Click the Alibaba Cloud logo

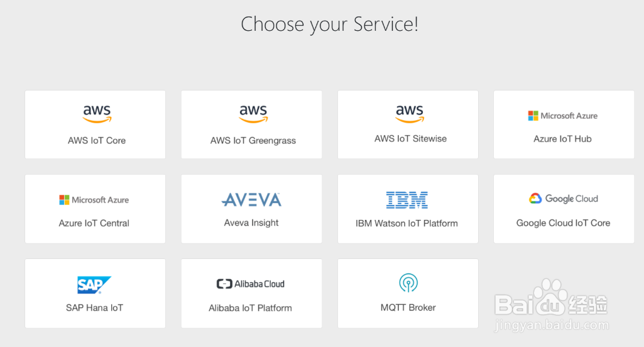pyautogui.click(x=251, y=284)
